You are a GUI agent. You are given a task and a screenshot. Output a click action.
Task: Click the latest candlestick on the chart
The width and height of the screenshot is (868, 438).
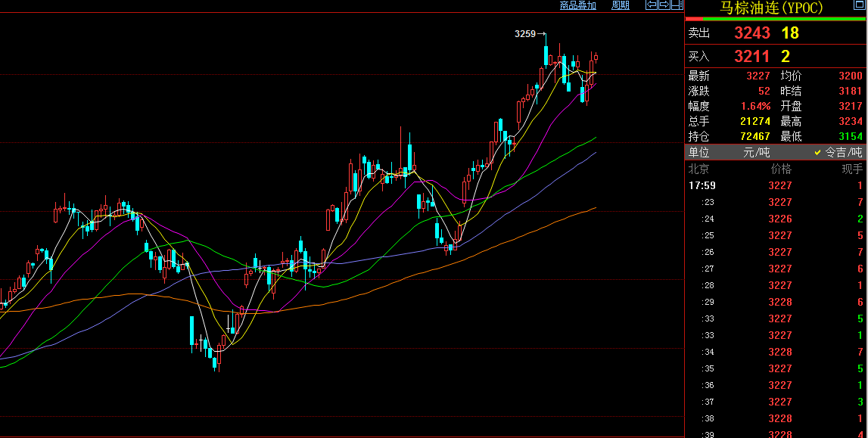pos(596,57)
